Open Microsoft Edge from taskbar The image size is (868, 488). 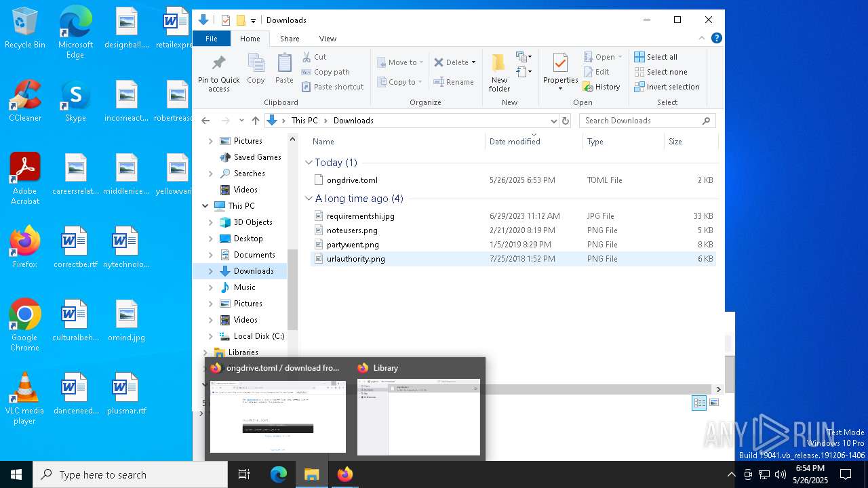click(279, 474)
